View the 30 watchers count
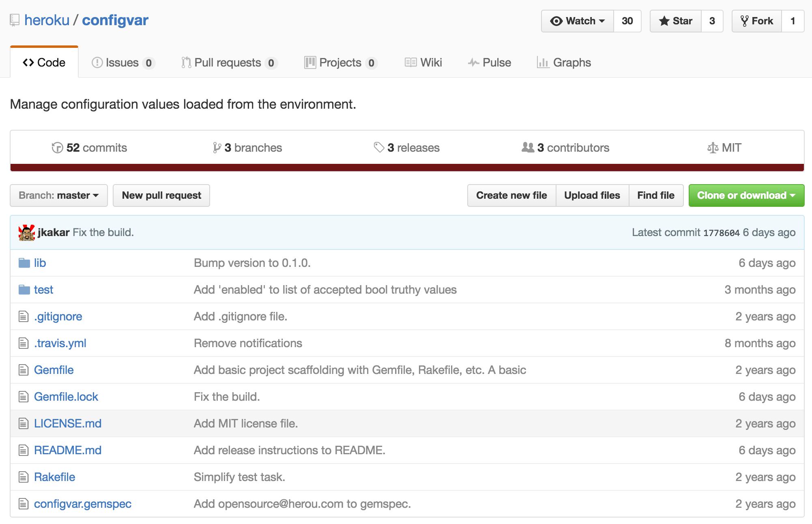This screenshot has width=812, height=524. click(627, 21)
